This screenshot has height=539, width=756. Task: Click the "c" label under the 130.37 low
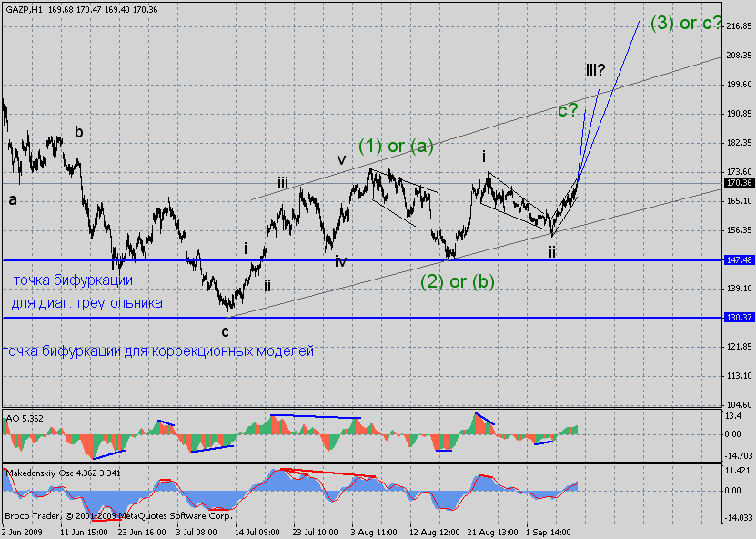tap(225, 331)
